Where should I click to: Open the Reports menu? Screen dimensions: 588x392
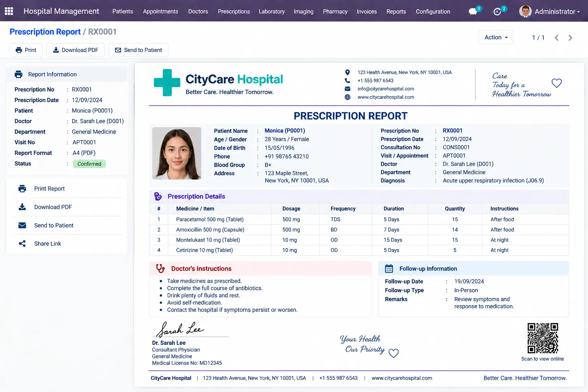point(396,11)
